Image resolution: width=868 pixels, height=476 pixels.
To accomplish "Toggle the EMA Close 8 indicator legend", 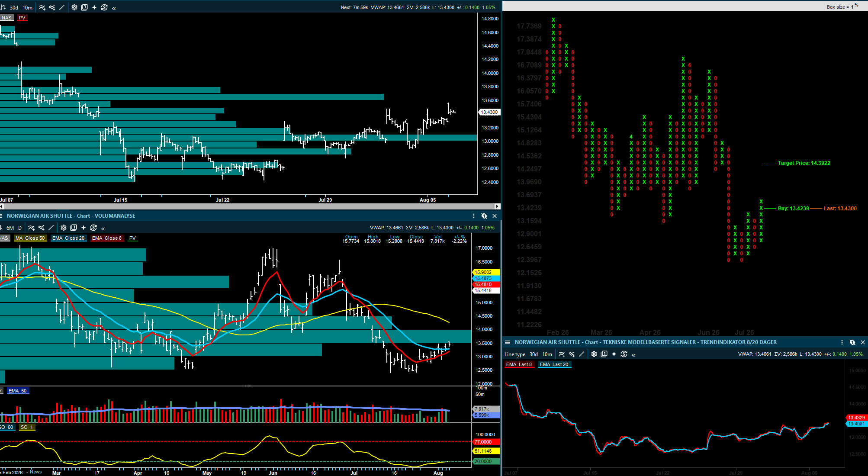I will (x=107, y=238).
